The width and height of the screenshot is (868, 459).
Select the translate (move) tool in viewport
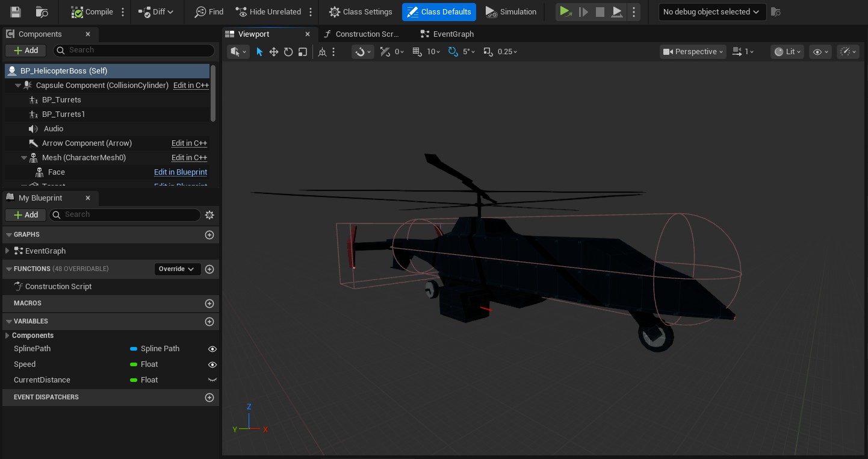click(x=274, y=52)
